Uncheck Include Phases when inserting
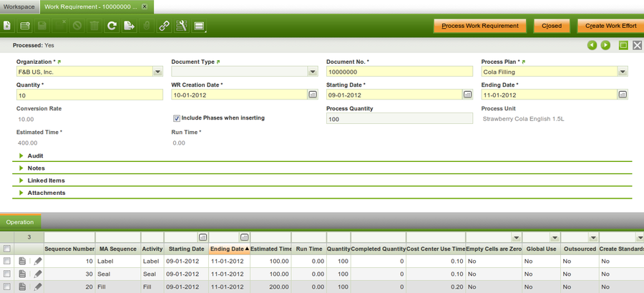 coord(177,118)
